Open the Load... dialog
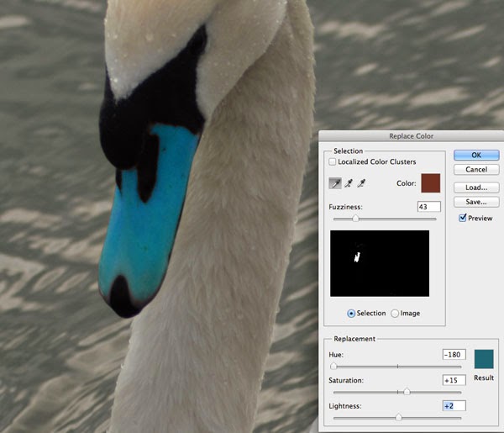 coord(476,187)
